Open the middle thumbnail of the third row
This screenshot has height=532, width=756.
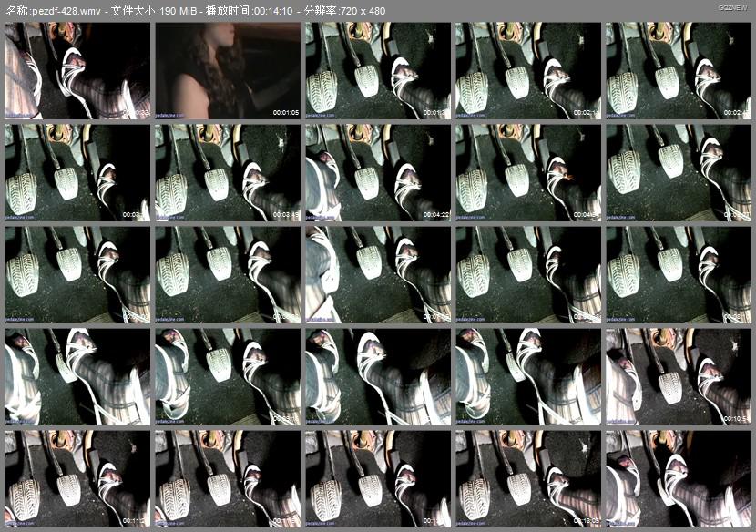[x=377, y=275]
